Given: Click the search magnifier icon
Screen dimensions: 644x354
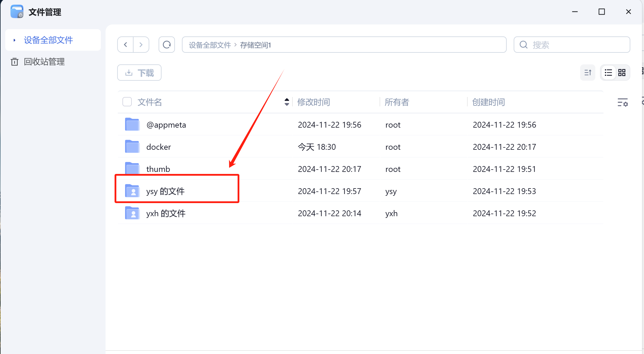Looking at the screenshot, I should (x=524, y=45).
